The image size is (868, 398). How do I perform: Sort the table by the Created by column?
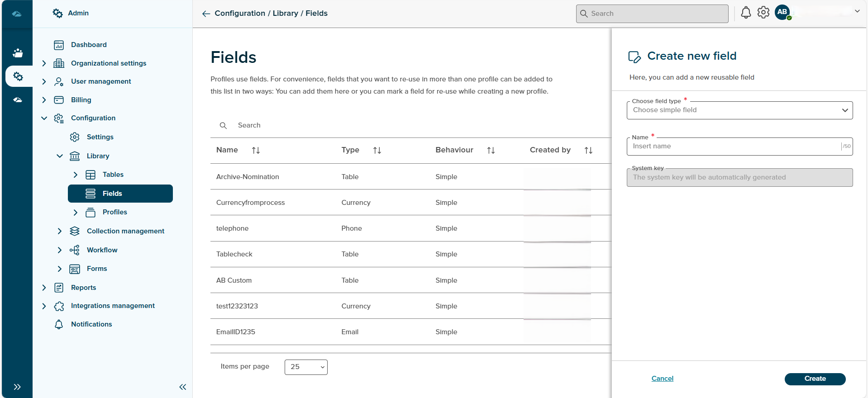click(x=588, y=150)
